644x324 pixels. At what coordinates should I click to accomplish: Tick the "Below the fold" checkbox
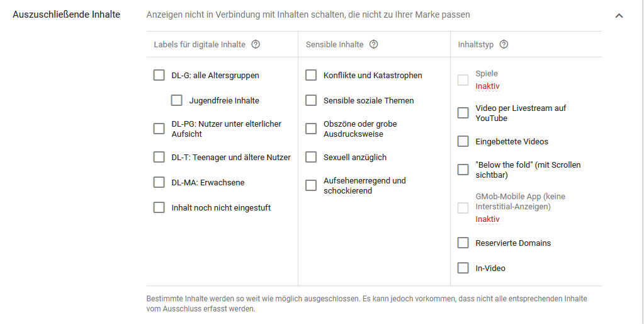(x=463, y=170)
